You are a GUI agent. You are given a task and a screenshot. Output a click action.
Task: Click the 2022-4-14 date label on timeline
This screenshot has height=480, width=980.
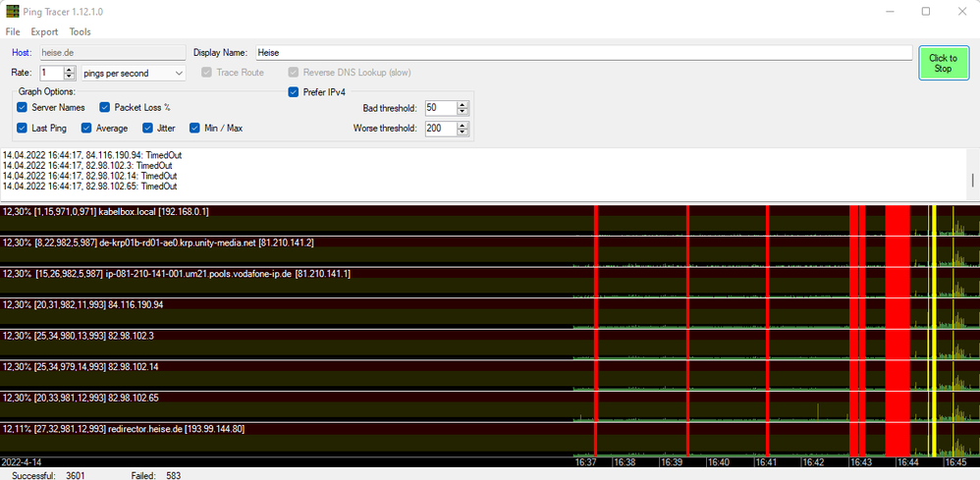[x=22, y=462]
